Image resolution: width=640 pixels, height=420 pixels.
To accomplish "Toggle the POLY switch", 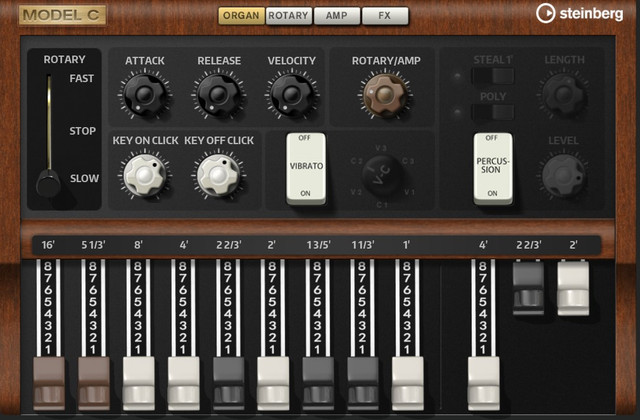I will (x=493, y=112).
